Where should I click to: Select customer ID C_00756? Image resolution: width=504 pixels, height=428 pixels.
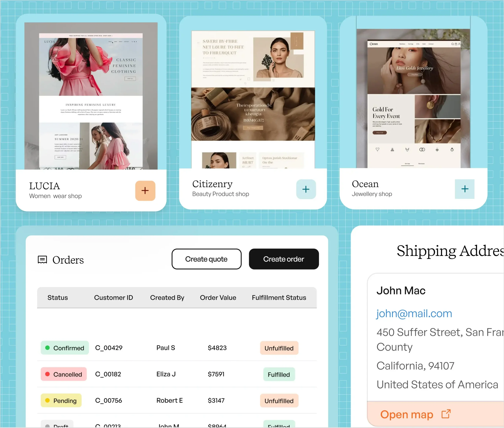tap(108, 401)
